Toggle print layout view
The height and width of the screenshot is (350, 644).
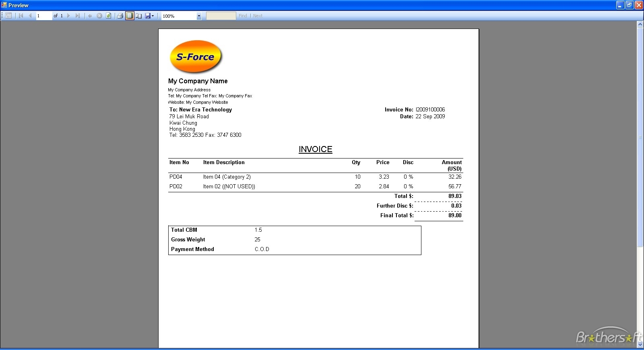(x=130, y=16)
